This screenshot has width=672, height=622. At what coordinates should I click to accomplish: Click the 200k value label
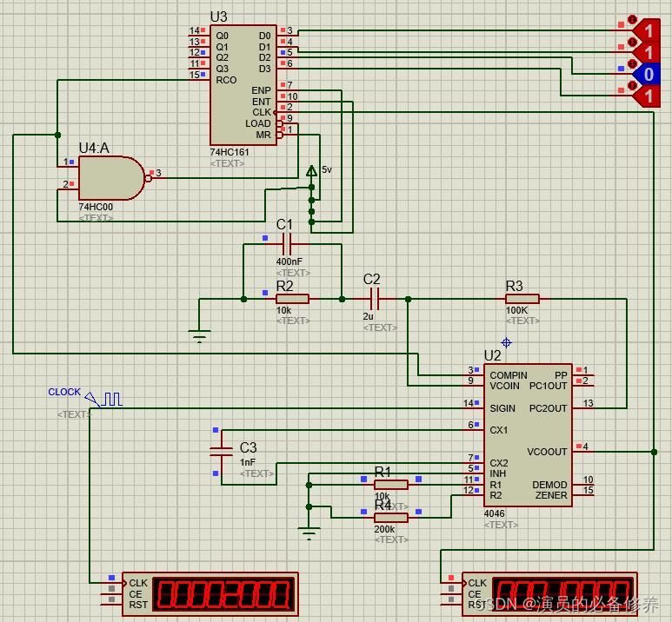pyautogui.click(x=384, y=529)
